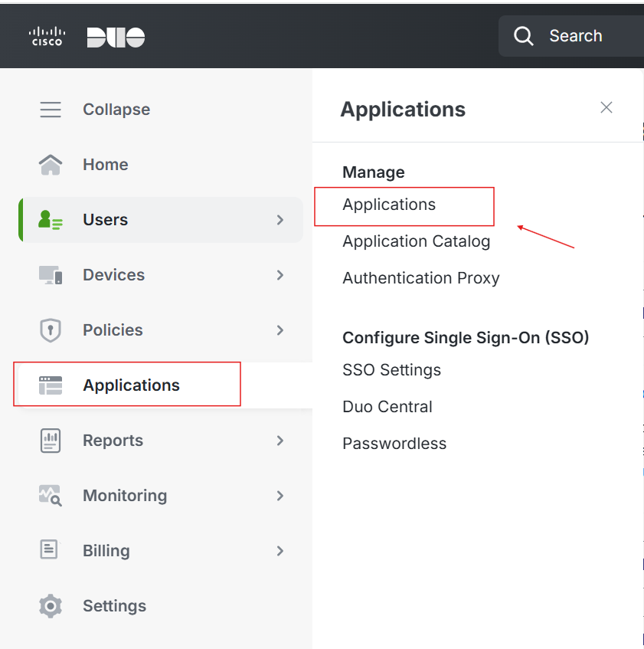644x649 pixels.
Task: Click the Applications flyout panel title
Action: [x=403, y=110]
